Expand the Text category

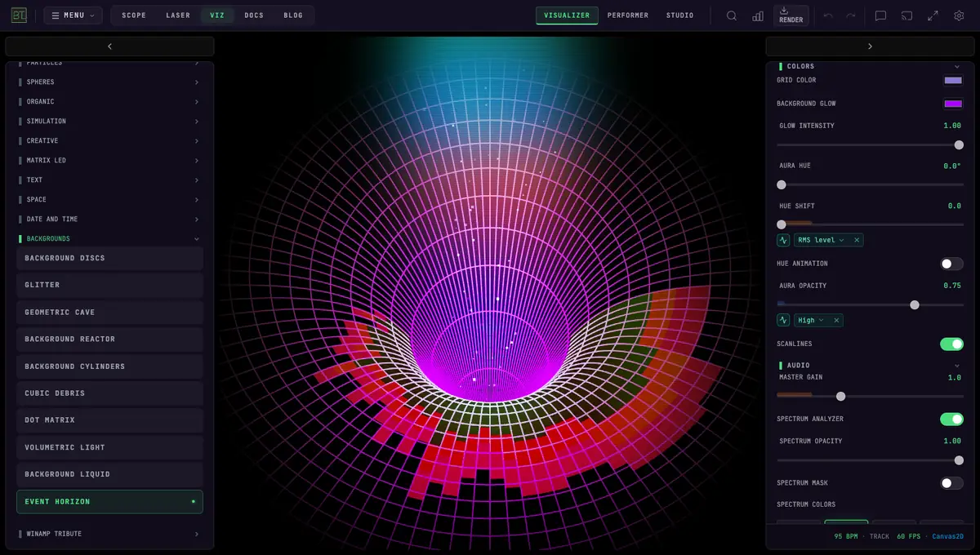click(x=109, y=180)
